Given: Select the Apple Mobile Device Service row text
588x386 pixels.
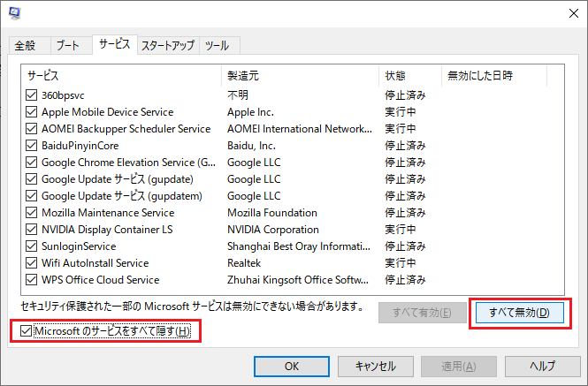Looking at the screenshot, I should point(108,112).
